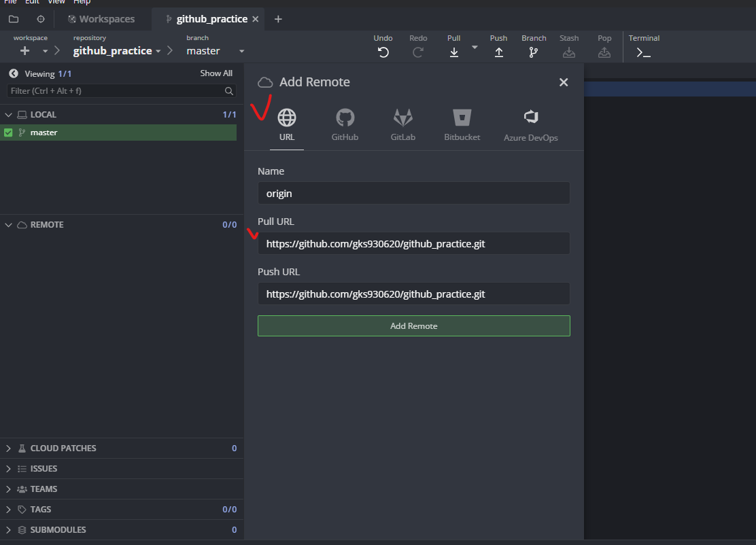Viewport: 756px width, 545px height.
Task: Click the TEAMS people icon
Action: coord(22,489)
